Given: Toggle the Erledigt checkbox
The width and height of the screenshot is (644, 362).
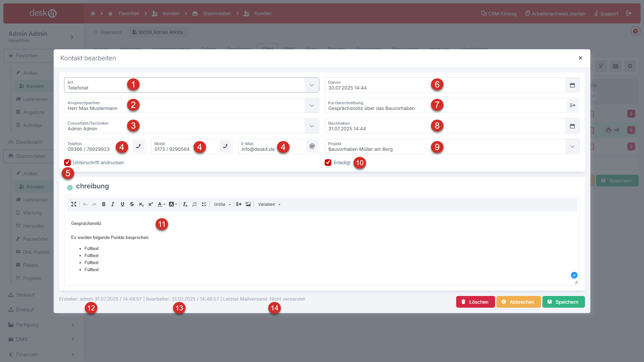Looking at the screenshot, I should coord(328,163).
